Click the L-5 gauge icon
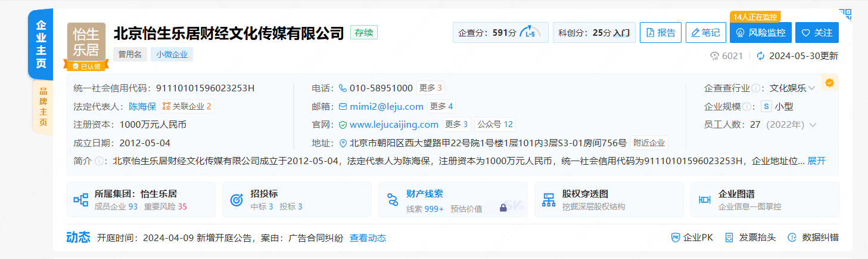Screen dimensions: 868x259 (530, 33)
